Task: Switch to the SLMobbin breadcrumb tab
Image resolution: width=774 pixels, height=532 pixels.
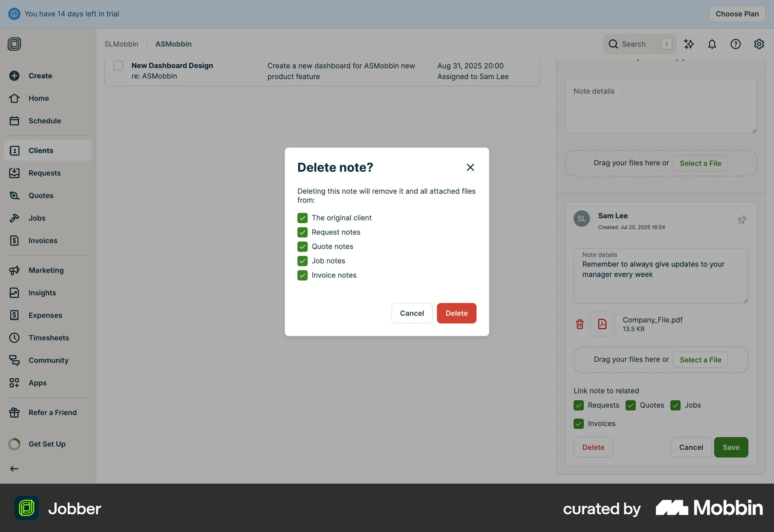Action: [x=121, y=44]
